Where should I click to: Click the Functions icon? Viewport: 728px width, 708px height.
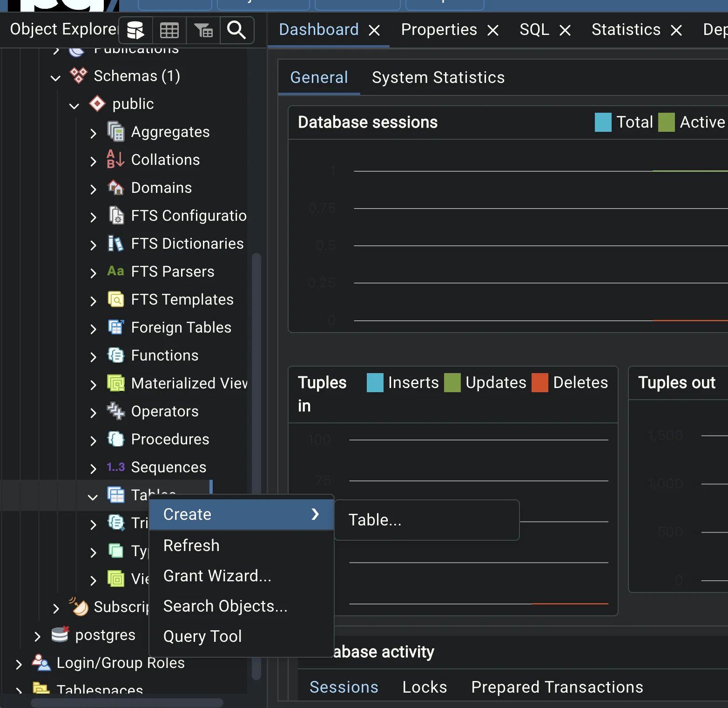pos(116,355)
